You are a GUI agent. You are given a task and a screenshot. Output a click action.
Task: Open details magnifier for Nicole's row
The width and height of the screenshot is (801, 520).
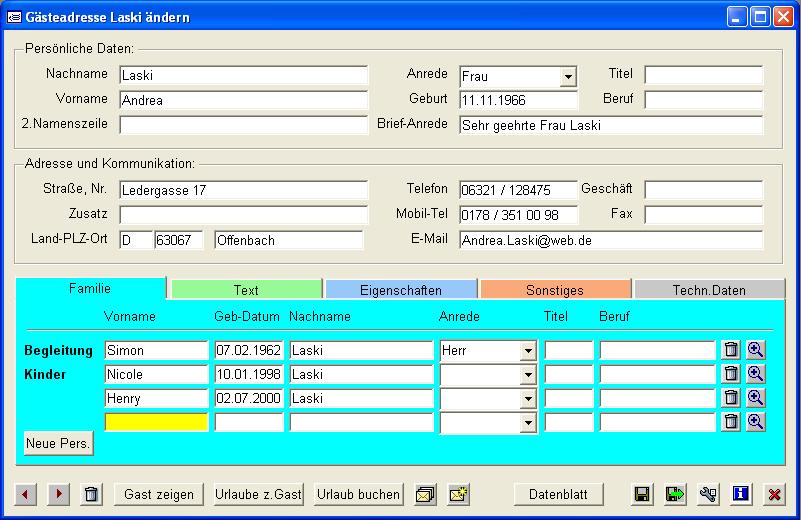(756, 374)
